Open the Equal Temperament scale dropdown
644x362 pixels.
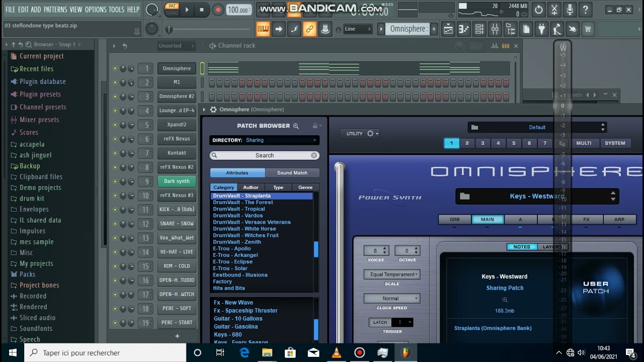point(392,275)
